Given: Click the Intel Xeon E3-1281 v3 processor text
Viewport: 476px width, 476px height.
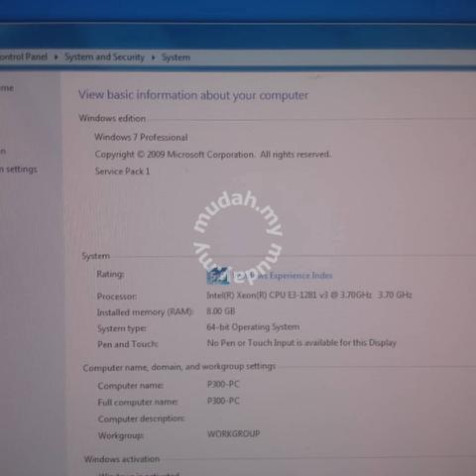Looking at the screenshot, I should pos(309,295).
